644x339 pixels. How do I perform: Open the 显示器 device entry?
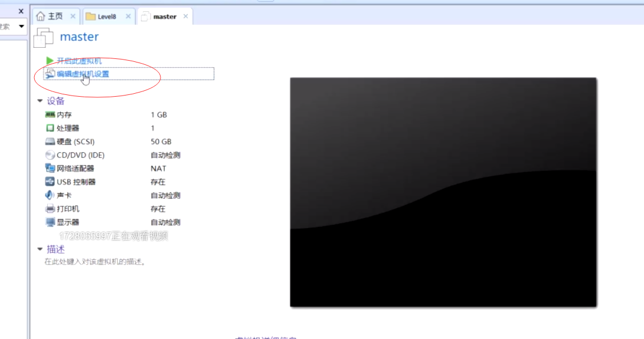point(68,222)
